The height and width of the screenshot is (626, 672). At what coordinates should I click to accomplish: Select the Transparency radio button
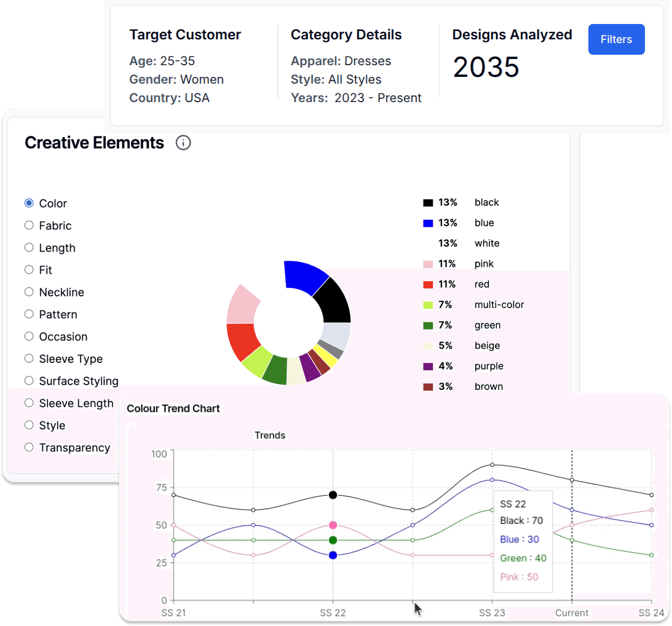tap(29, 448)
